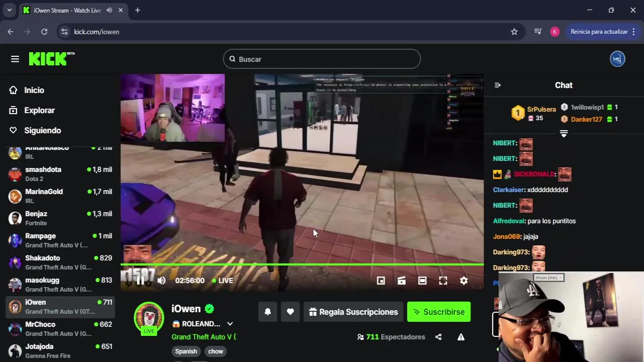Click Alfredoval username in chat

pos(509,221)
